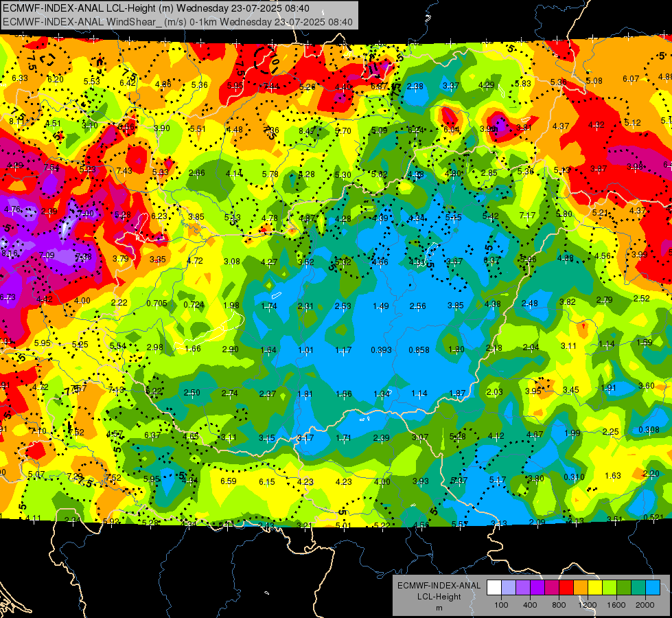The image size is (672, 618).
Task: Click the wind shear value 6.33
Action: pos(20,78)
